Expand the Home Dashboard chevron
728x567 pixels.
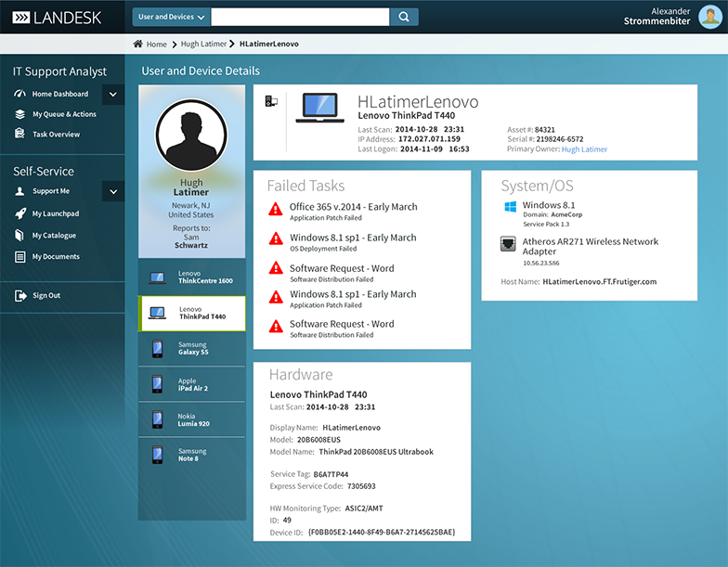112,94
